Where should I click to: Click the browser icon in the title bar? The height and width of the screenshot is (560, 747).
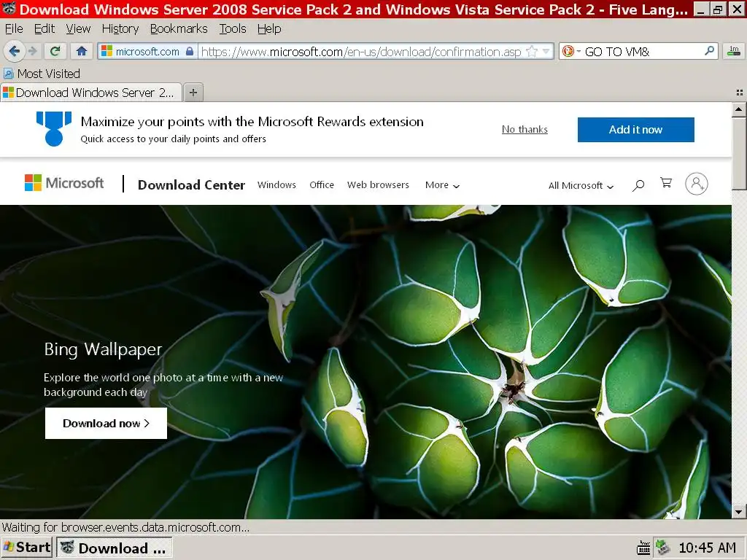(x=9, y=9)
